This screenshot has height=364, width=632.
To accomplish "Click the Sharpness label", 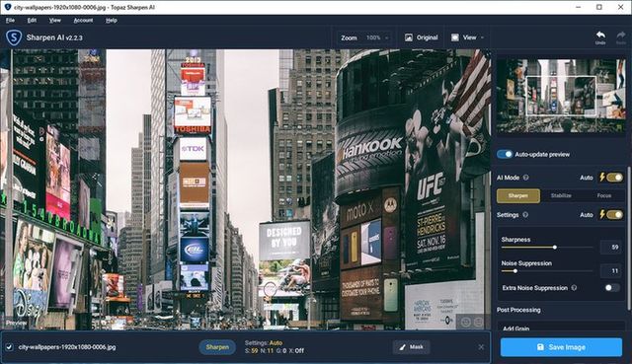I will pos(515,240).
